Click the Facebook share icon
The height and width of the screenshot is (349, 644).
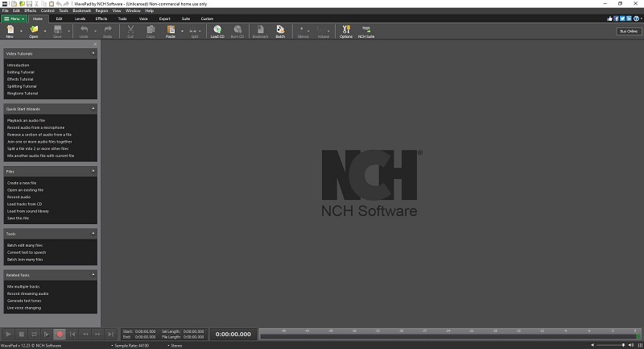(x=616, y=19)
